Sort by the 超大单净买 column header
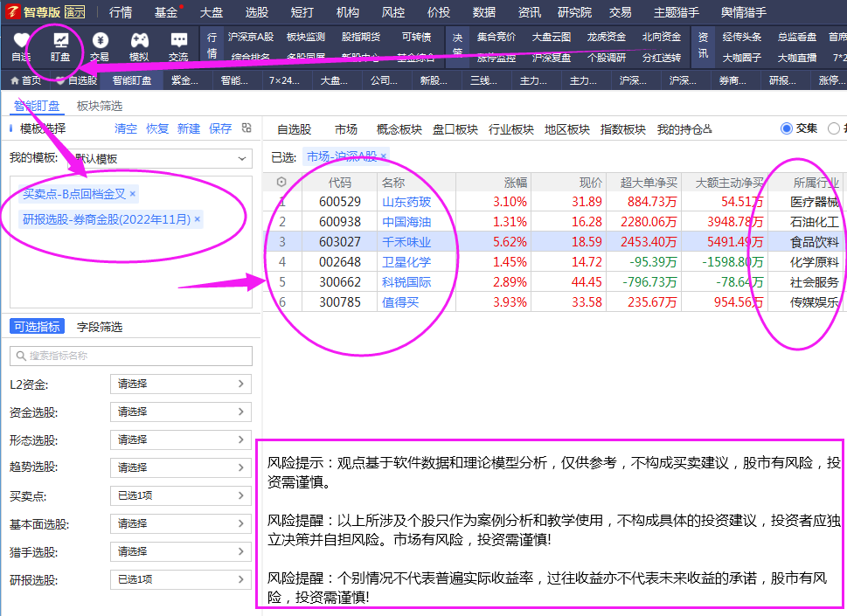This screenshot has width=847, height=616. (x=649, y=183)
